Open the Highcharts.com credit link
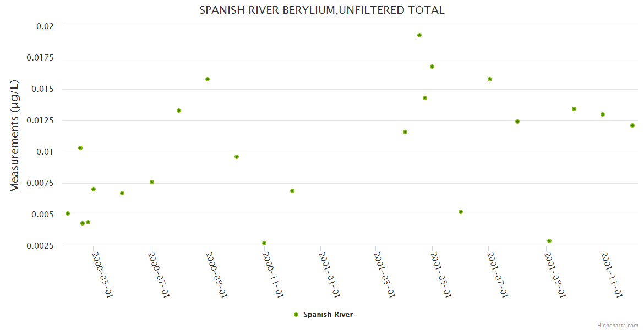The image size is (644, 330). (618, 325)
